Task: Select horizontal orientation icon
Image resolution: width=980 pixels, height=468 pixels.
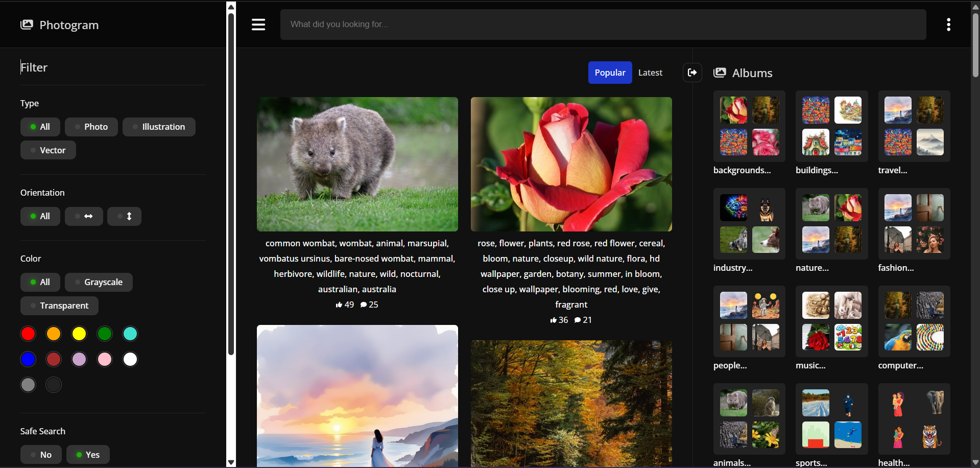Action: [x=84, y=216]
